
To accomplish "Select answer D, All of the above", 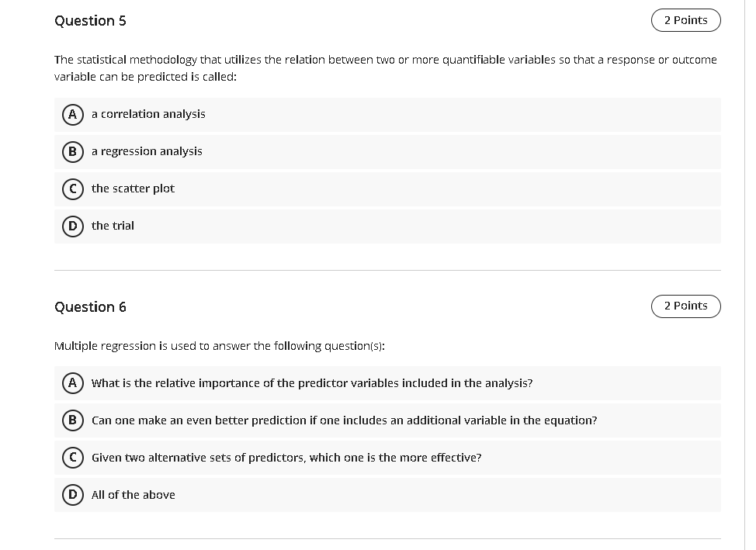I will [x=73, y=494].
